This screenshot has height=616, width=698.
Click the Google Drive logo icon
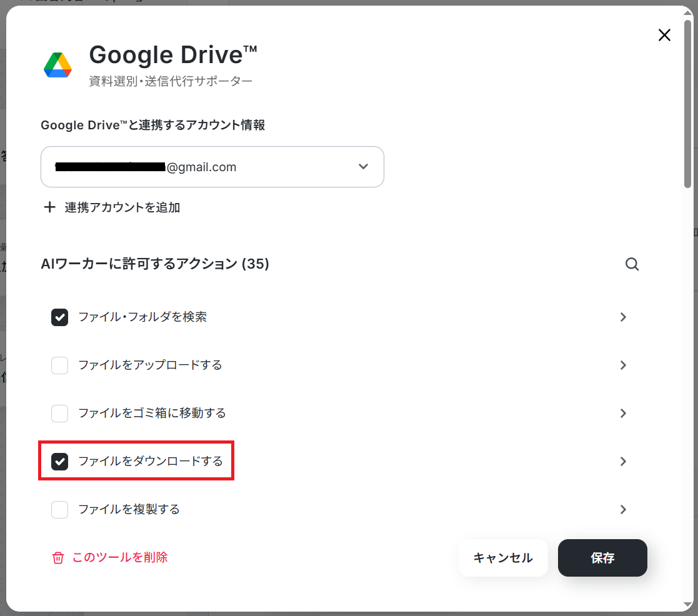[57, 66]
